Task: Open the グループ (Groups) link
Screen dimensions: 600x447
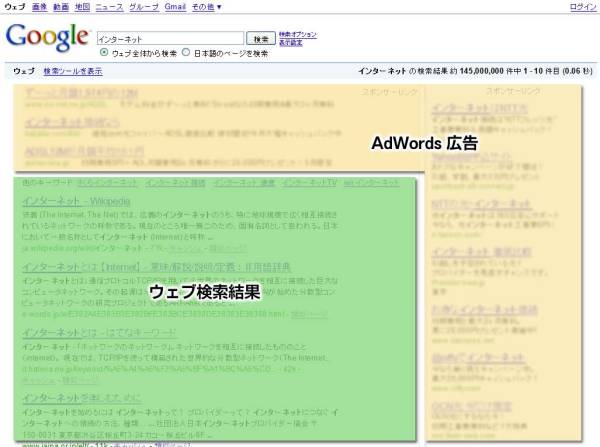Action: coord(144,7)
